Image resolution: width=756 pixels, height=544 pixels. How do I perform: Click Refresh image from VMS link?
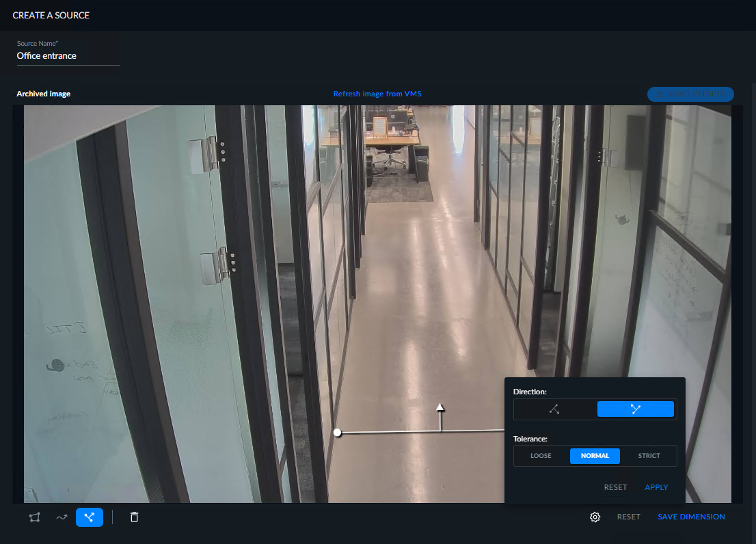click(377, 94)
